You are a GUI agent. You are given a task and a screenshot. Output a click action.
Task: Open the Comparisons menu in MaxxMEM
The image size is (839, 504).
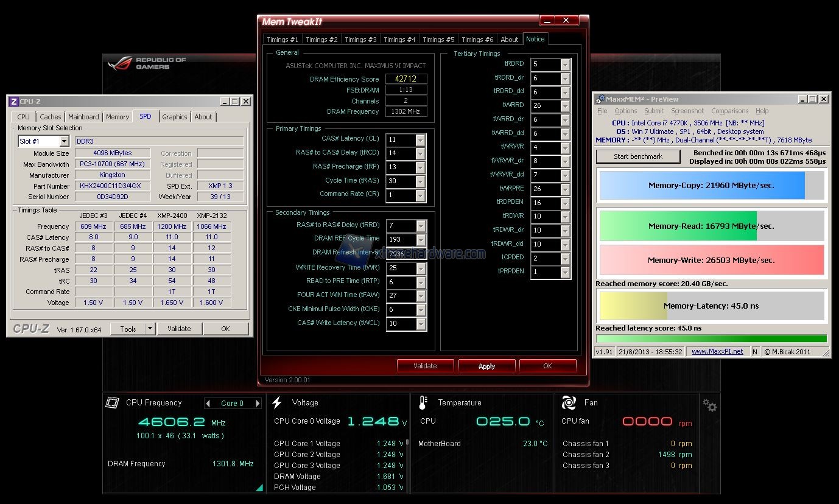[x=729, y=111]
